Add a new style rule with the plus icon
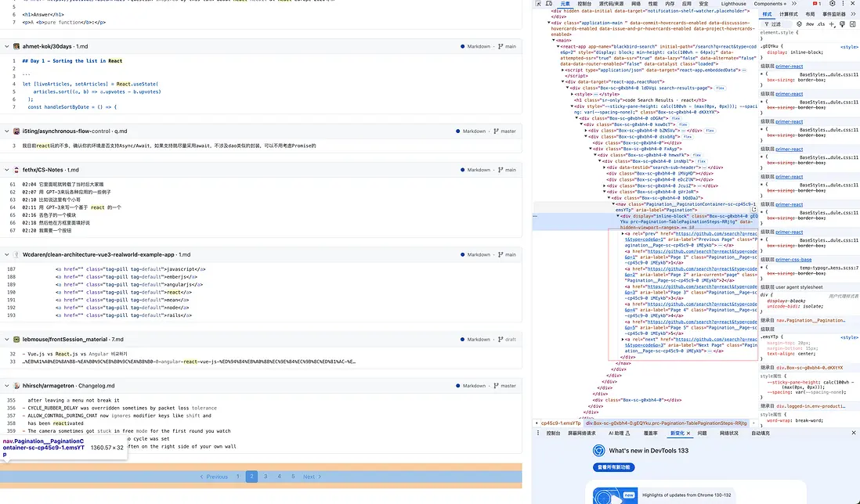 pyautogui.click(x=833, y=24)
